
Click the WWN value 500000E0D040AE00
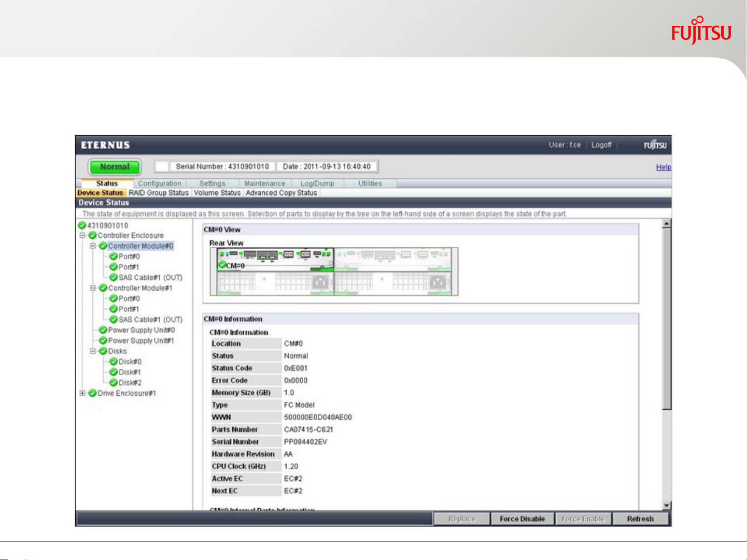[x=318, y=417]
